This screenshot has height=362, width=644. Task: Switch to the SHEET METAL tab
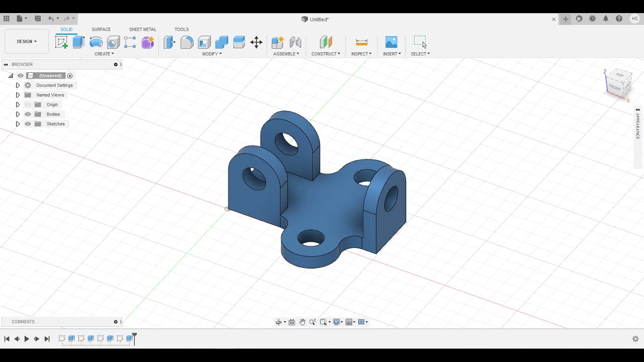pyautogui.click(x=143, y=30)
